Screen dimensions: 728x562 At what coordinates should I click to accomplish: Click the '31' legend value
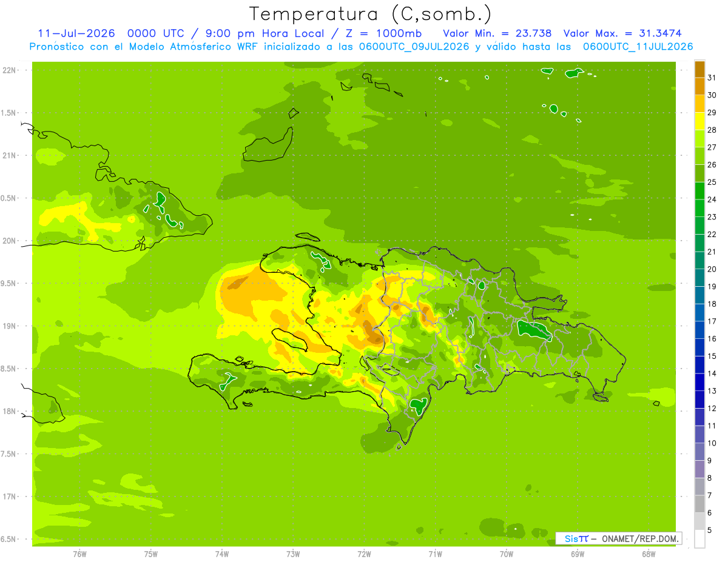click(x=712, y=78)
